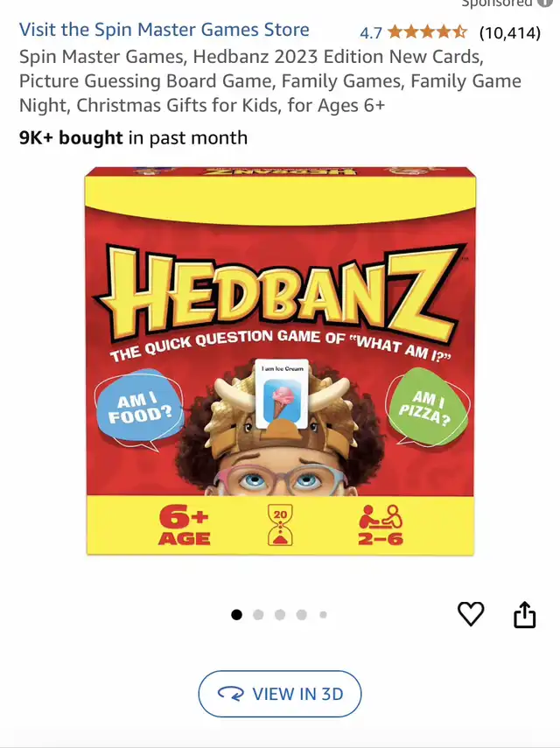The image size is (560, 748).
Task: Jump to the fourth image dot
Action: tap(302, 615)
